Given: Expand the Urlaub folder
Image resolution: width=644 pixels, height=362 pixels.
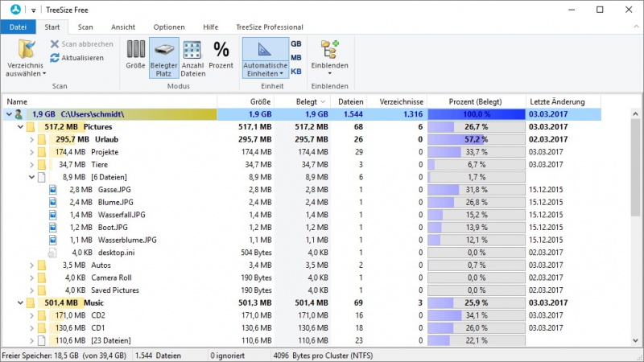Looking at the screenshot, I should pyautogui.click(x=32, y=139).
